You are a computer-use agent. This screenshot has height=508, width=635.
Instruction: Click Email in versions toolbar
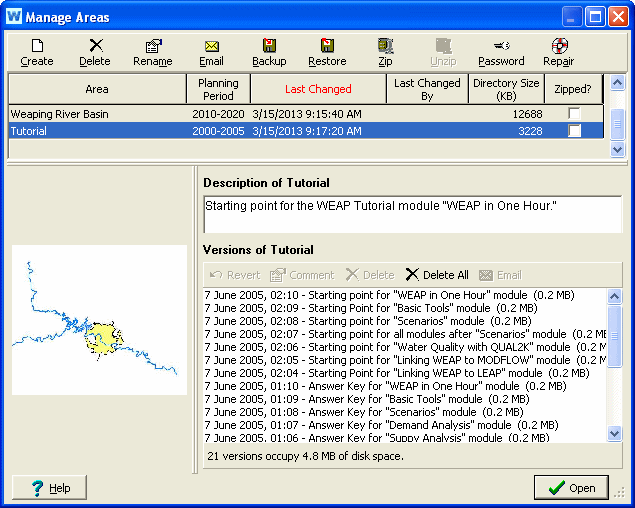[500, 275]
